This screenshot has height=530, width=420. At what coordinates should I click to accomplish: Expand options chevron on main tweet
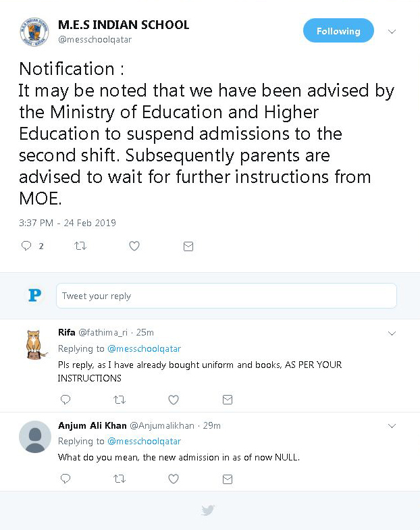(x=392, y=32)
